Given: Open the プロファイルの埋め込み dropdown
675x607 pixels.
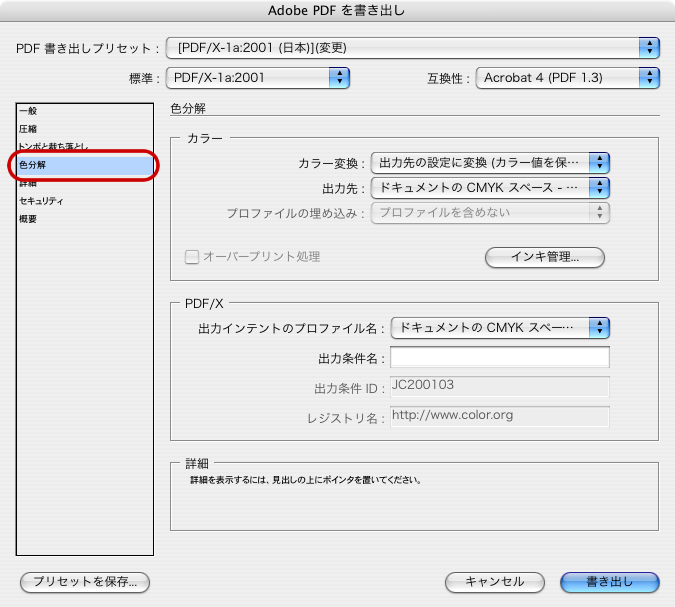Looking at the screenshot, I should 490,213.
